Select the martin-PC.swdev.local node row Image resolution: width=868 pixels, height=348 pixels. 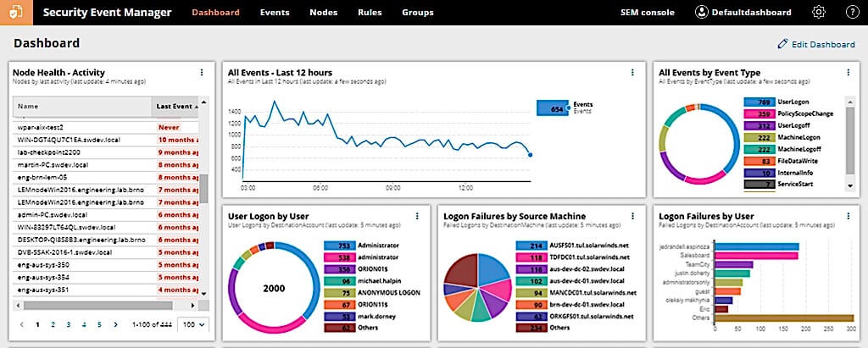106,165
